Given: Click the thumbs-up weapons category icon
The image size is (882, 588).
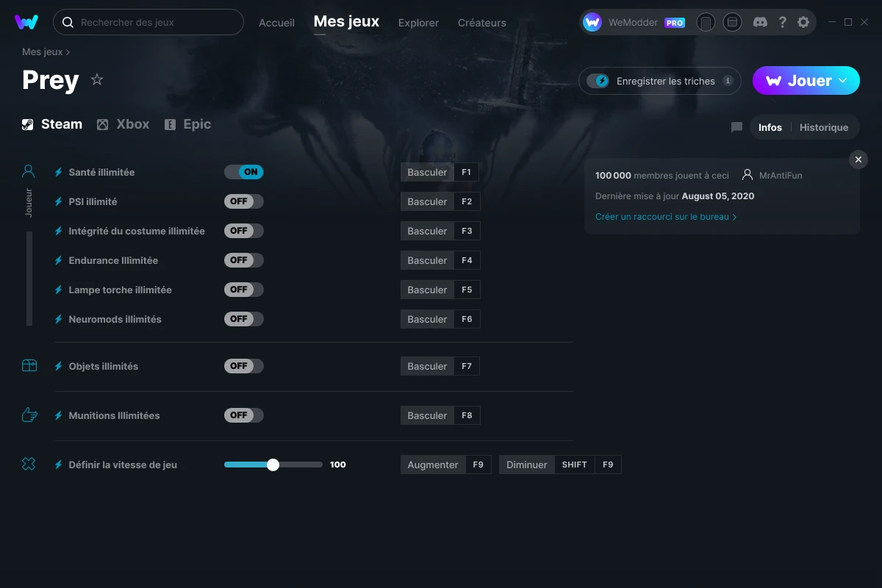Looking at the screenshot, I should [29, 415].
